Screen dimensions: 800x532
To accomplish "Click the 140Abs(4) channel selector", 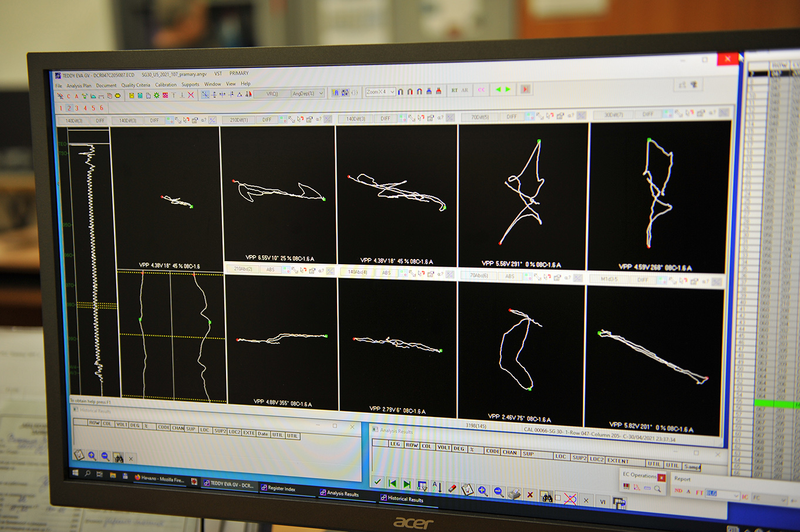I will coord(357,272).
